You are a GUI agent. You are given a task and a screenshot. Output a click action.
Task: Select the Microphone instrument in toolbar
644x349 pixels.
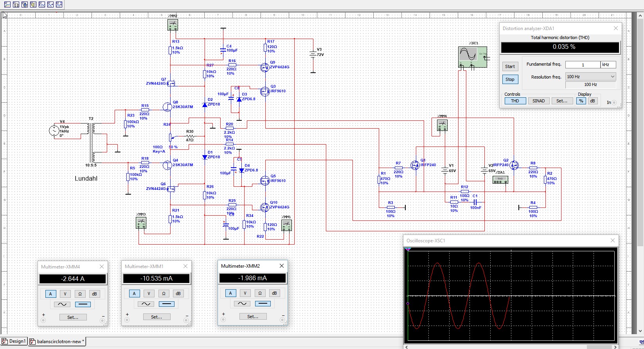point(25,4)
